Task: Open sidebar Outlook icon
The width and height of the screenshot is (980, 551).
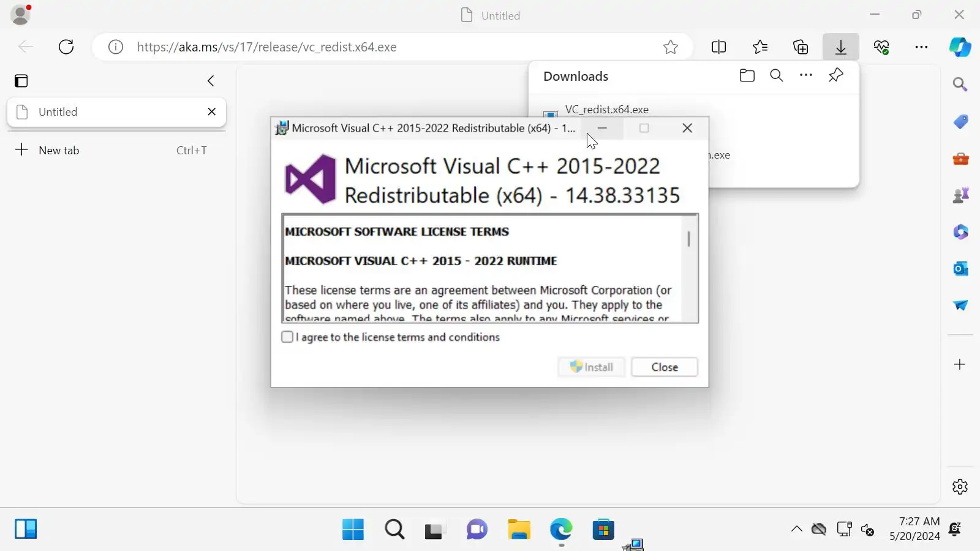Action: pyautogui.click(x=960, y=268)
